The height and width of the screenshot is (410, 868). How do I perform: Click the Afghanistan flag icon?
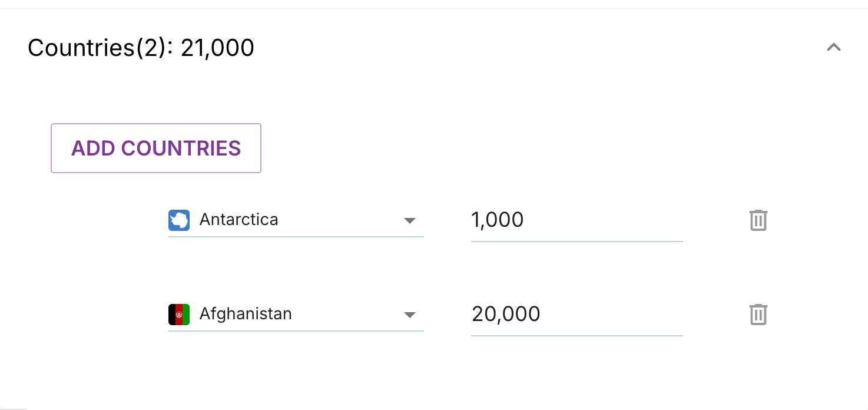(x=179, y=314)
